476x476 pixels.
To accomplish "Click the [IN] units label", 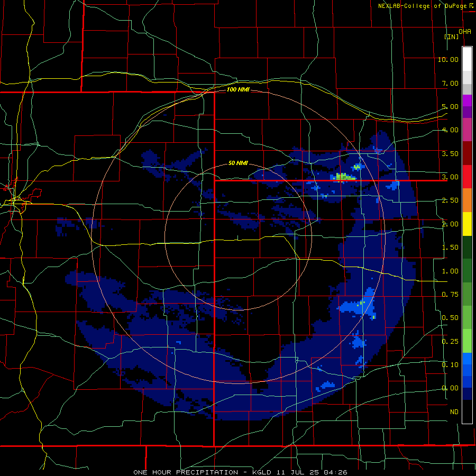I will (x=452, y=36).
